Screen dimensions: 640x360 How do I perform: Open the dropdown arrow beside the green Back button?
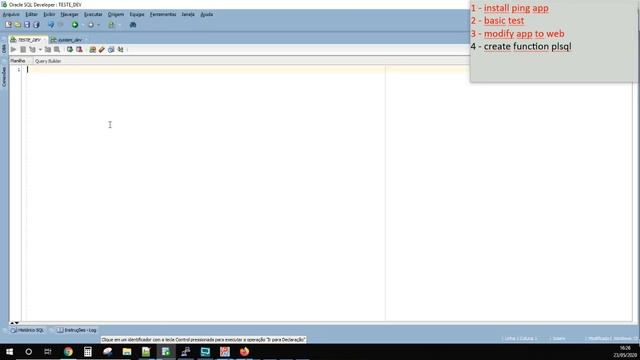pyautogui.click(x=82, y=25)
